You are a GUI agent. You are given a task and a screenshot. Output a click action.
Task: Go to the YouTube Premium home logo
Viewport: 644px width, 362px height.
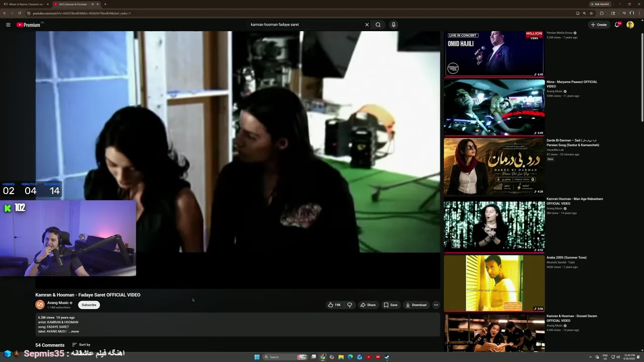pyautogui.click(x=29, y=25)
